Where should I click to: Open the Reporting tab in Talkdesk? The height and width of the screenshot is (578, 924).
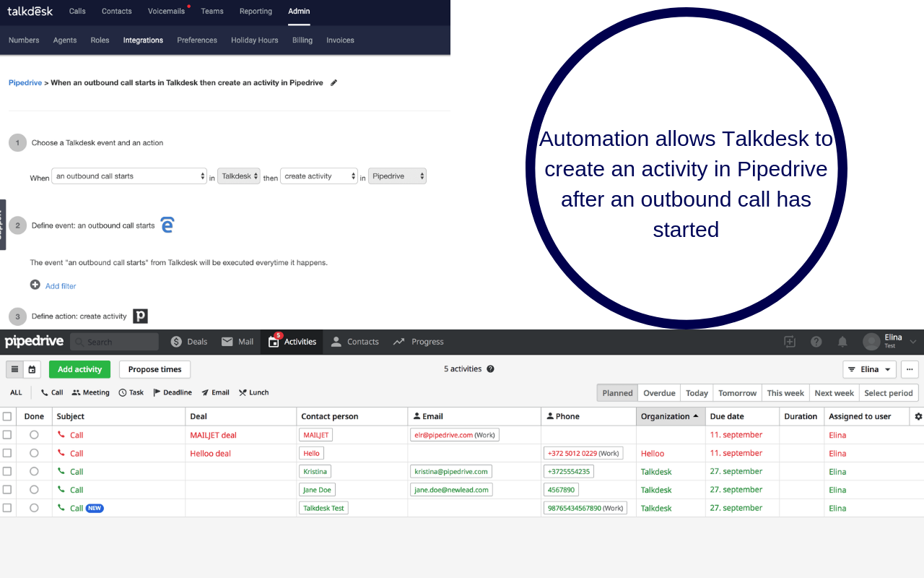point(256,12)
